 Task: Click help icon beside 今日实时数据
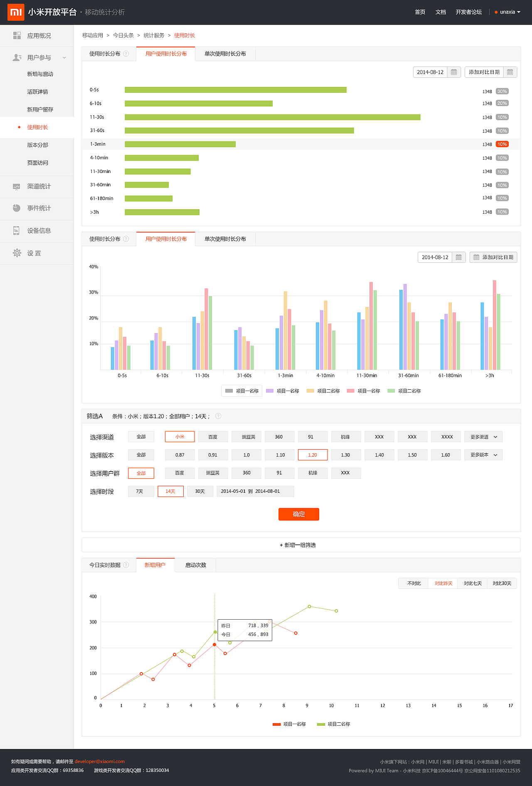[126, 565]
